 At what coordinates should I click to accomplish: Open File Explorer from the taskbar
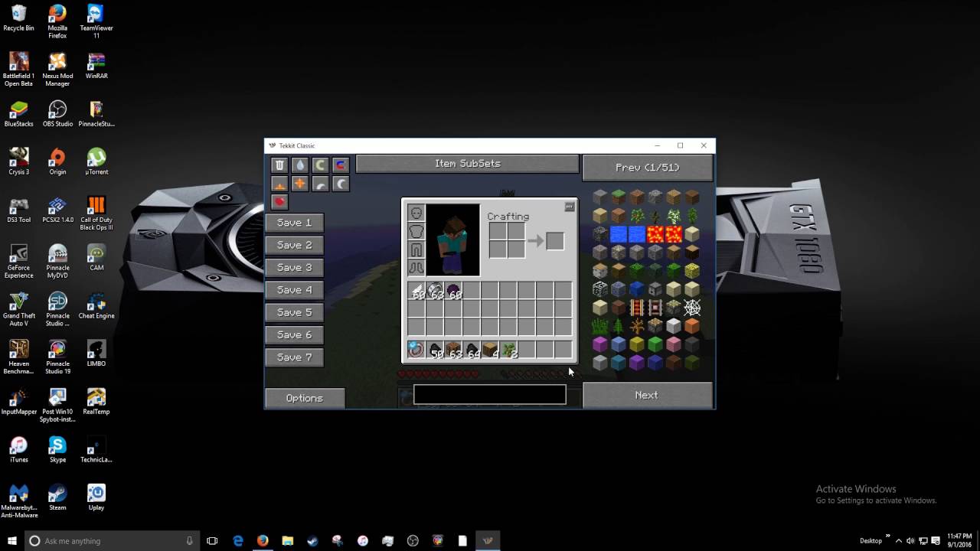tap(287, 540)
